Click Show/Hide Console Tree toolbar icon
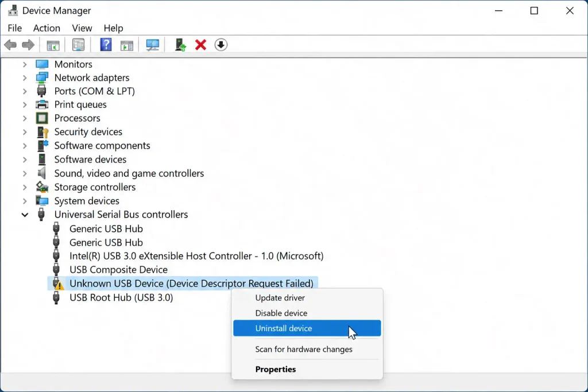This screenshot has width=588, height=392. point(53,45)
